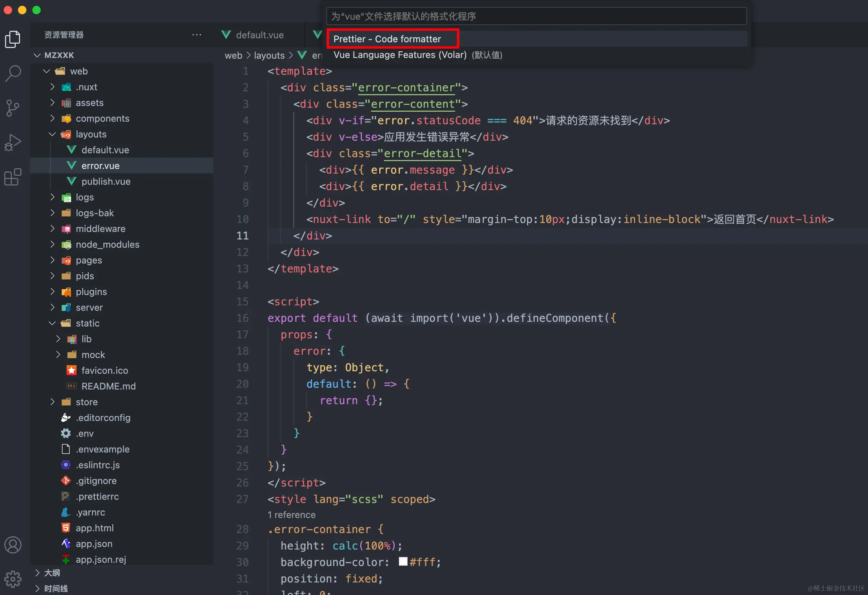The width and height of the screenshot is (868, 595).
Task: Click the favicon.ico star icon
Action: pyautogui.click(x=71, y=371)
